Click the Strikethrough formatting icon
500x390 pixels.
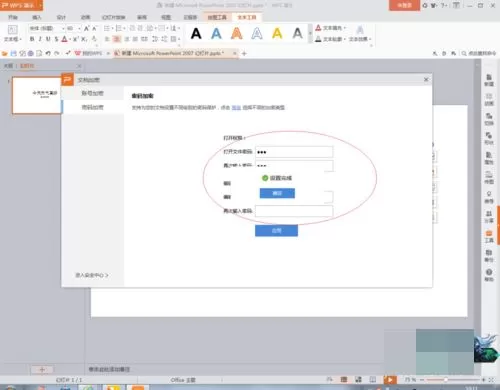pos(56,39)
